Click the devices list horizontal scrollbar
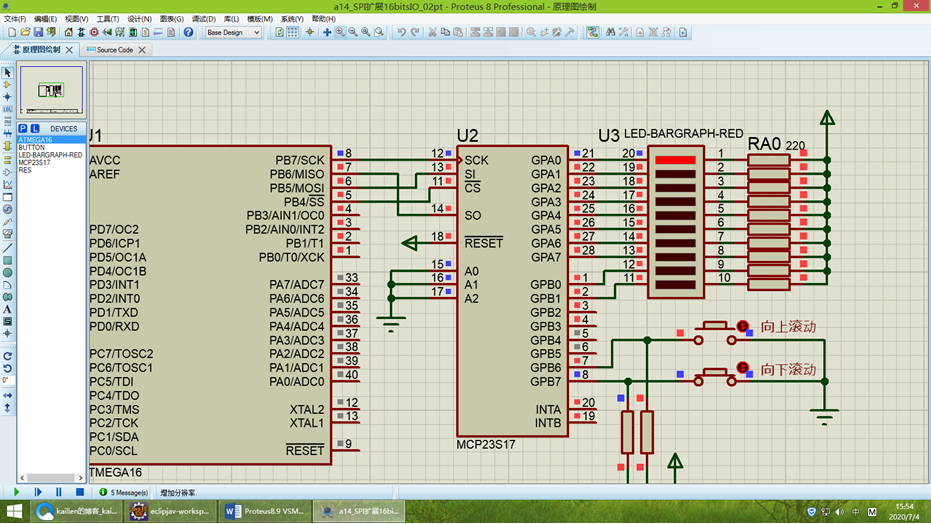 click(51, 478)
